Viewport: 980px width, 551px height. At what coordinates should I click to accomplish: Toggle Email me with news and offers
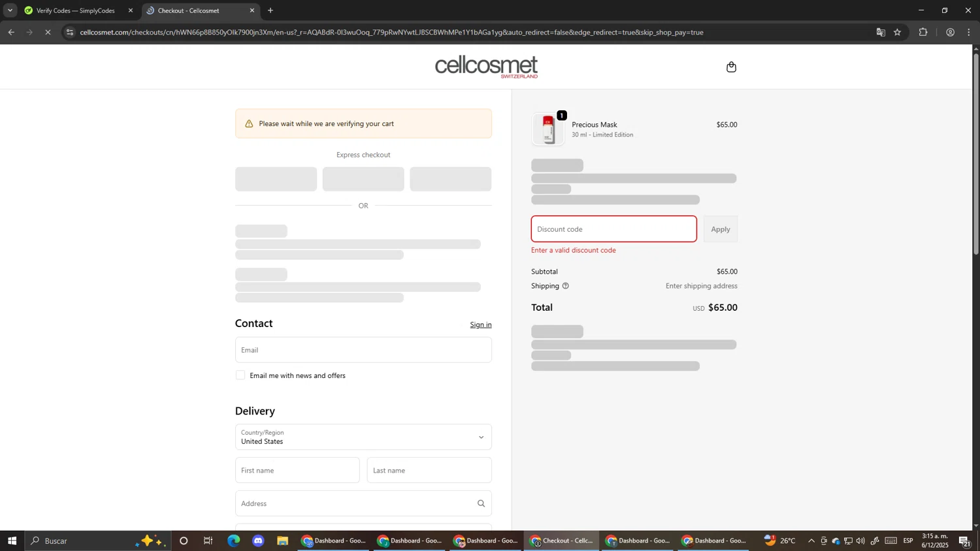point(240,375)
